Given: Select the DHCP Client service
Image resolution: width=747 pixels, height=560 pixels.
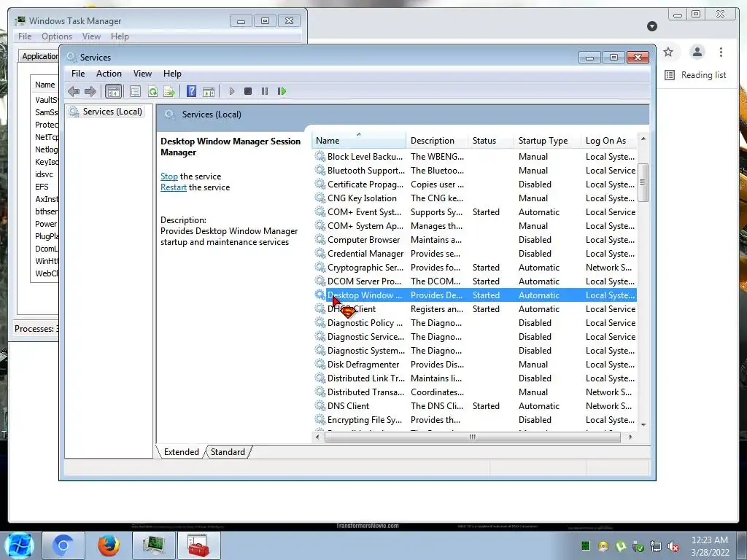Looking at the screenshot, I should [x=475, y=309].
